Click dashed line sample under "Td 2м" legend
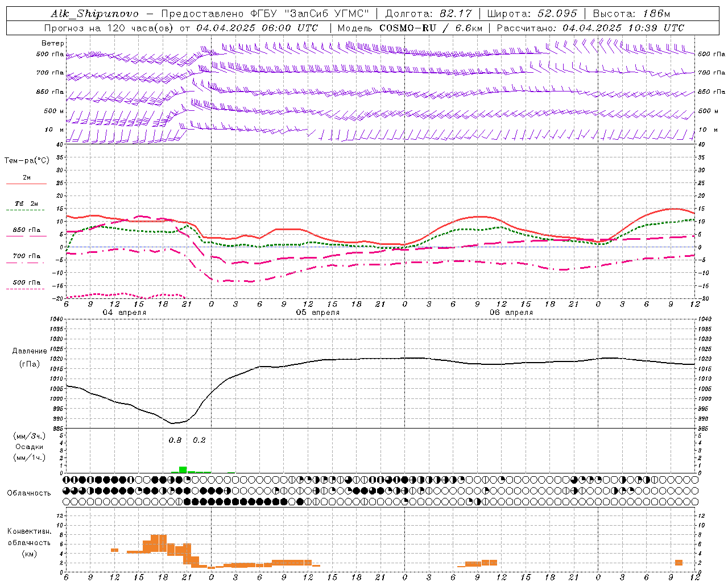This screenshot has width=728, height=582. click(x=26, y=210)
